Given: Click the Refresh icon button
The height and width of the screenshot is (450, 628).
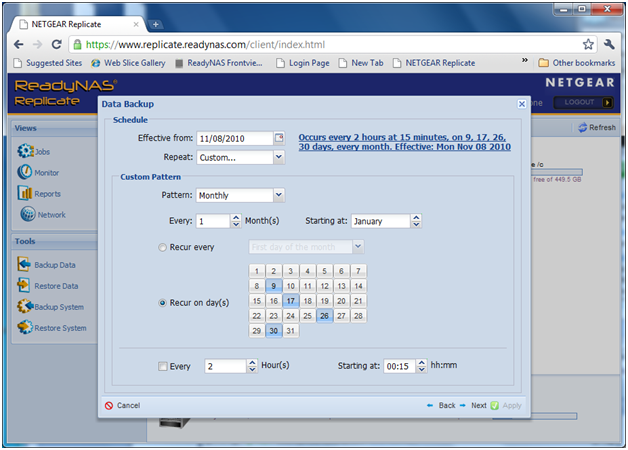Looking at the screenshot, I should (x=596, y=127).
